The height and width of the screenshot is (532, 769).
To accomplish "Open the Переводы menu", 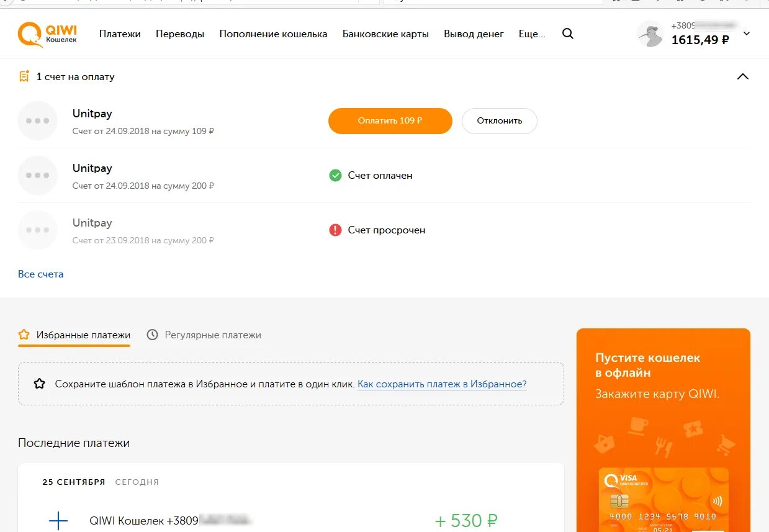I will 180,34.
